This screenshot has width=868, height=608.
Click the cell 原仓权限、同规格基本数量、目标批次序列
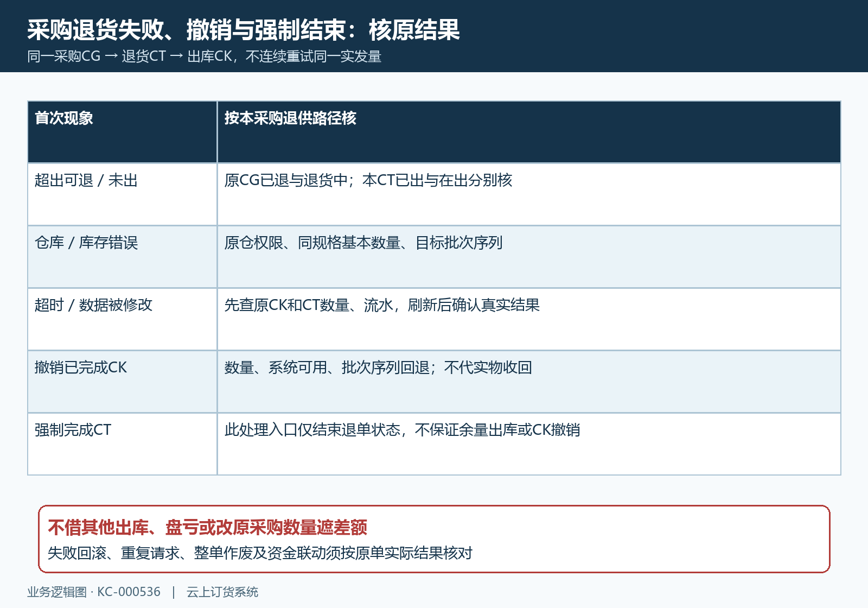point(529,257)
